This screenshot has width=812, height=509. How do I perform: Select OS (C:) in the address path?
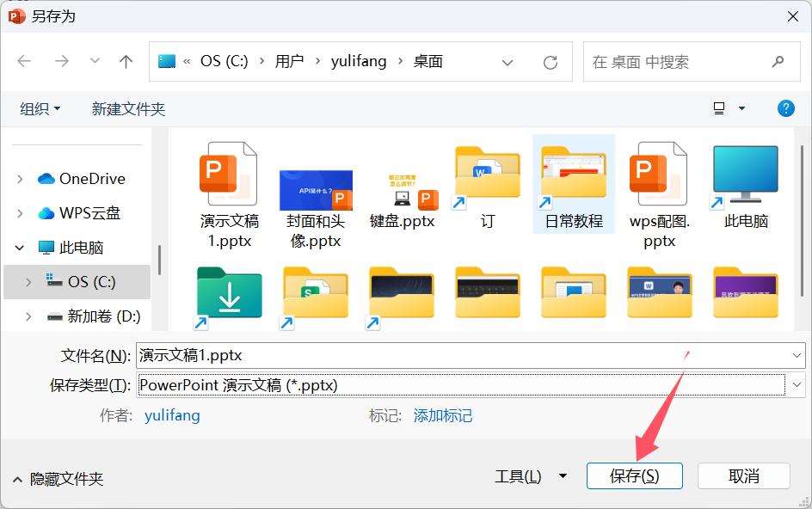pyautogui.click(x=225, y=61)
